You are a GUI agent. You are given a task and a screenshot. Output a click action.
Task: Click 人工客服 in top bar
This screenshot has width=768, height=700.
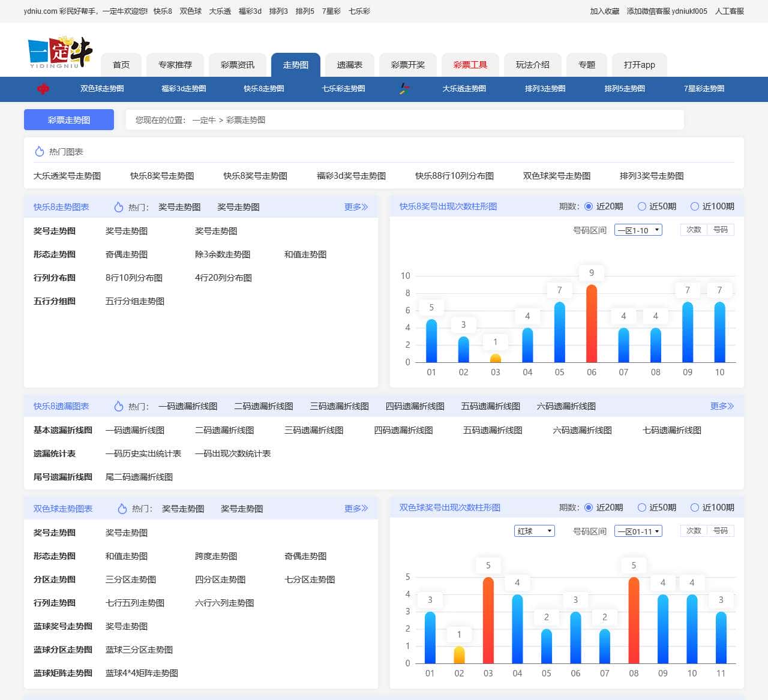pos(730,11)
